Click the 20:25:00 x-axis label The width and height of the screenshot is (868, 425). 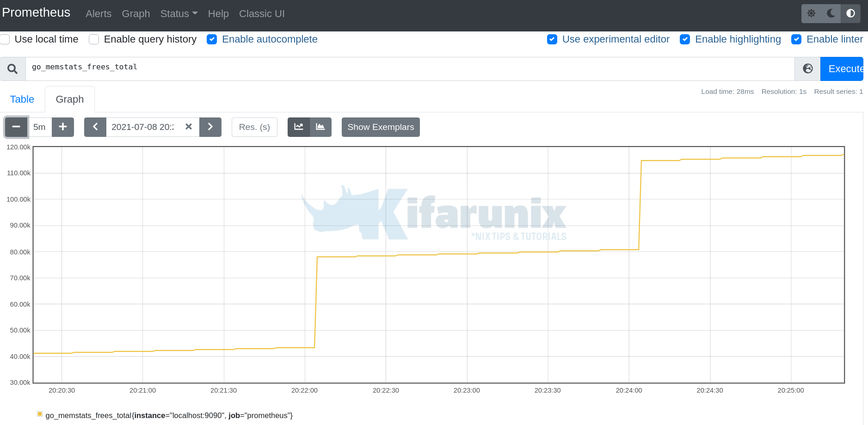[x=791, y=390]
